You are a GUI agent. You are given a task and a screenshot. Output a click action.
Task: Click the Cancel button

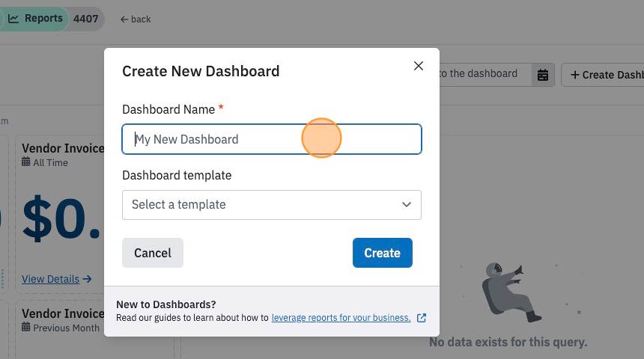point(153,253)
